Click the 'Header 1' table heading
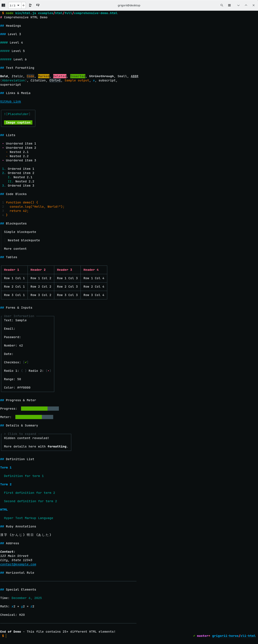The height and width of the screenshot is (644, 258). pyautogui.click(x=12, y=270)
